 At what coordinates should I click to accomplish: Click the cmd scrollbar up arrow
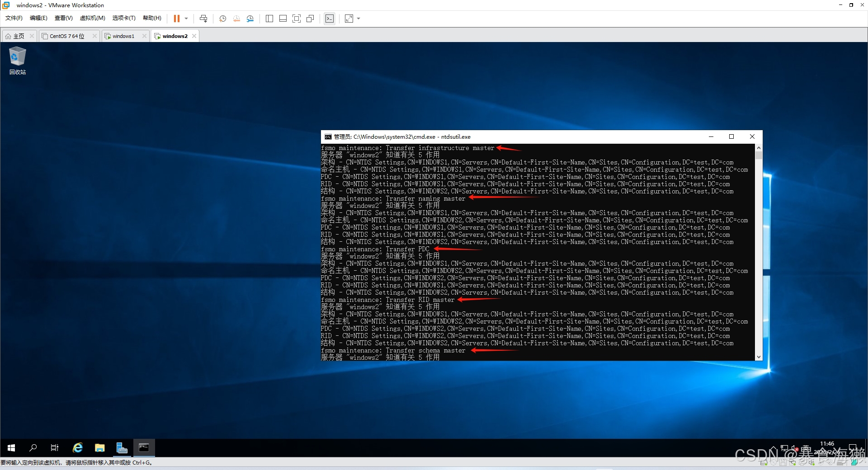759,148
